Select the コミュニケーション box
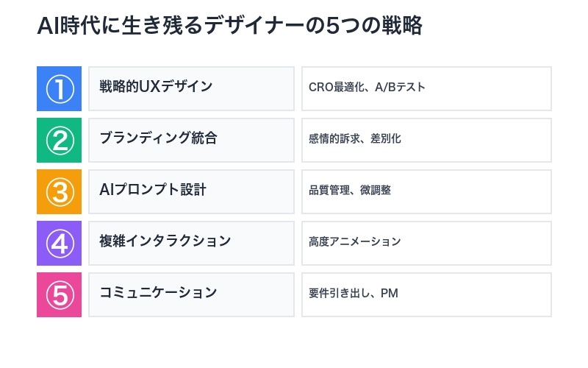Image resolution: width=588 pixels, height=368 pixels. [x=191, y=294]
